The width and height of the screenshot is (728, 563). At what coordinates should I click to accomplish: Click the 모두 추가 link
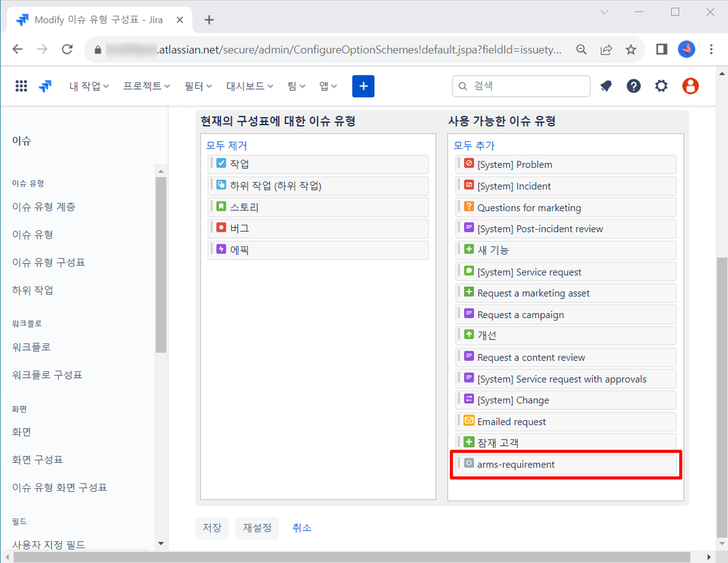tap(474, 145)
